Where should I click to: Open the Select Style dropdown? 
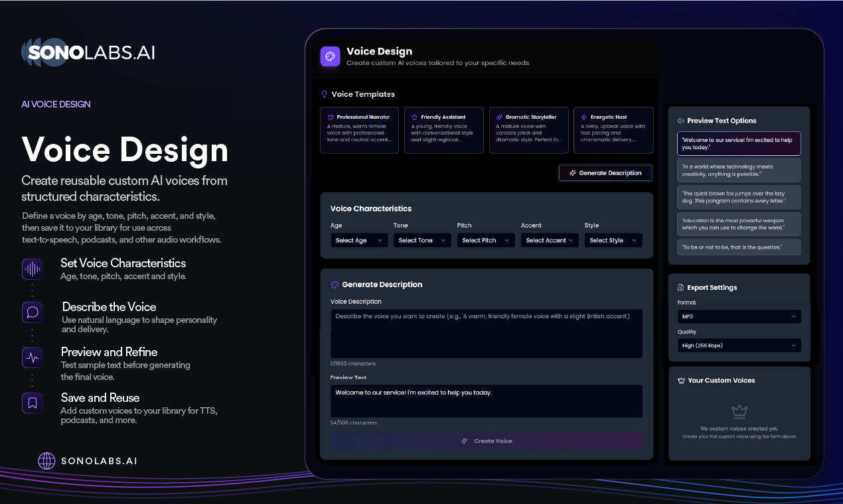coord(613,240)
